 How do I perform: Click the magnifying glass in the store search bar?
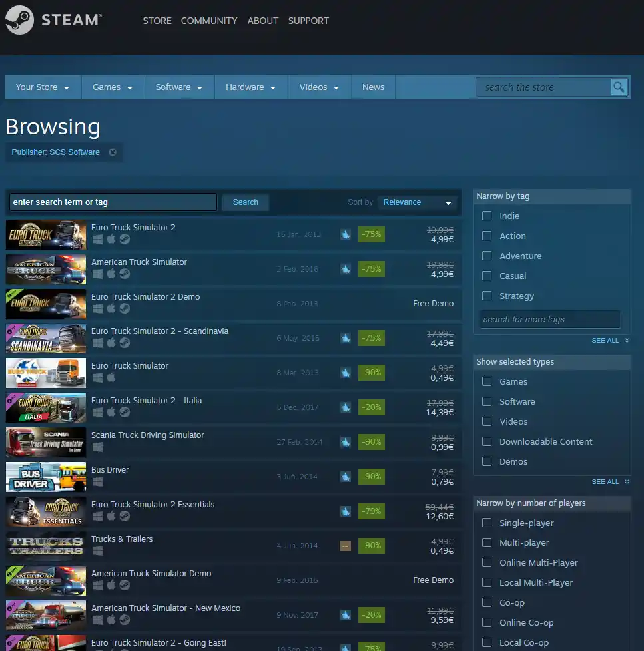click(x=618, y=87)
